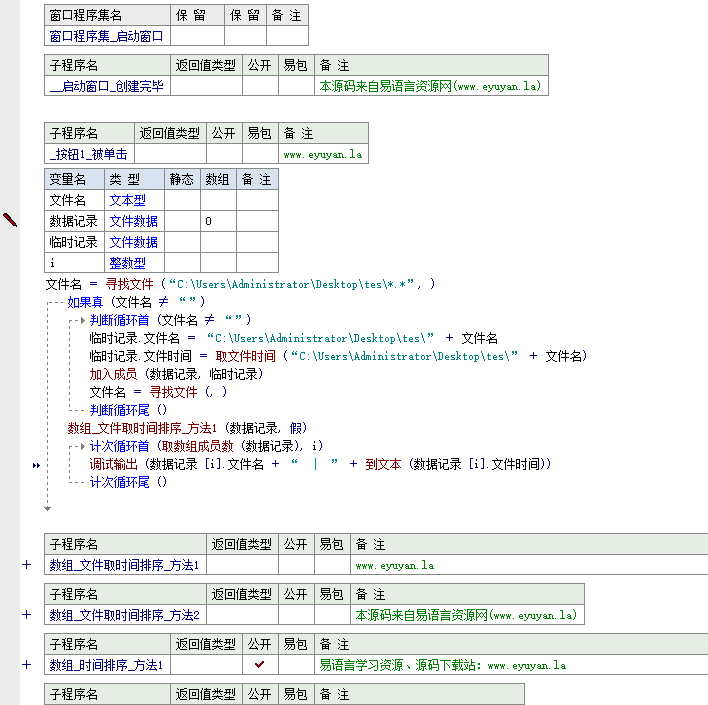708x705 pixels.
Task: Click the 数据记录 variable name cell
Action: tap(75, 221)
